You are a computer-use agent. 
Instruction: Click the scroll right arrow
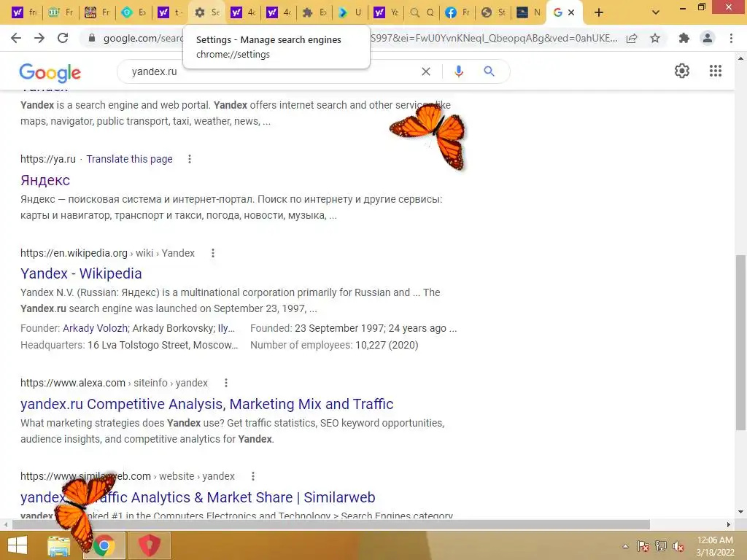(729, 524)
